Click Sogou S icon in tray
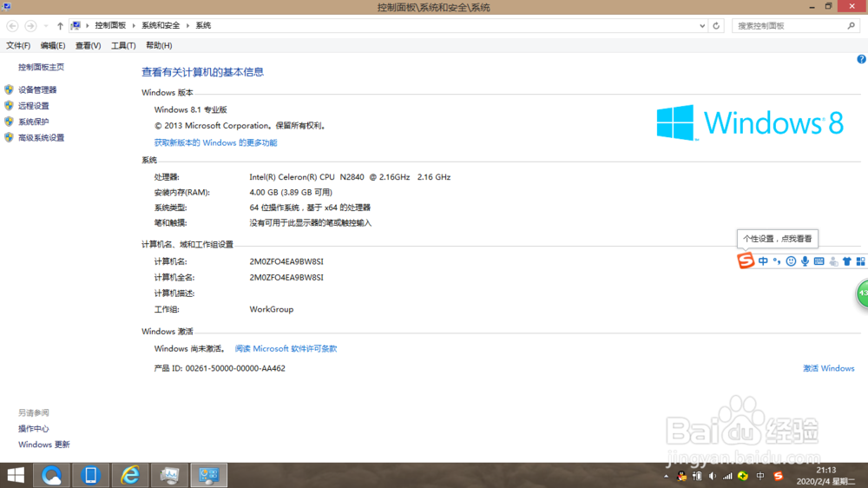 (x=779, y=476)
